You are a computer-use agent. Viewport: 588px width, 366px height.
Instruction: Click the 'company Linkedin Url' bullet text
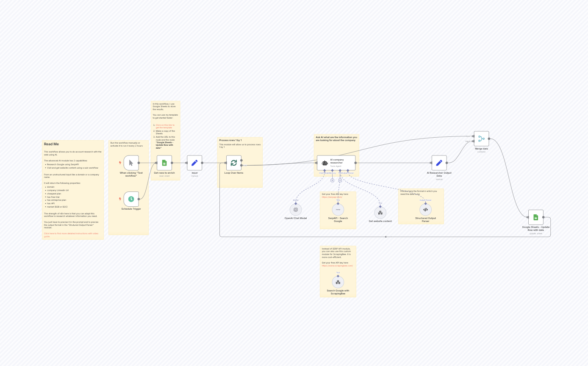(58, 190)
